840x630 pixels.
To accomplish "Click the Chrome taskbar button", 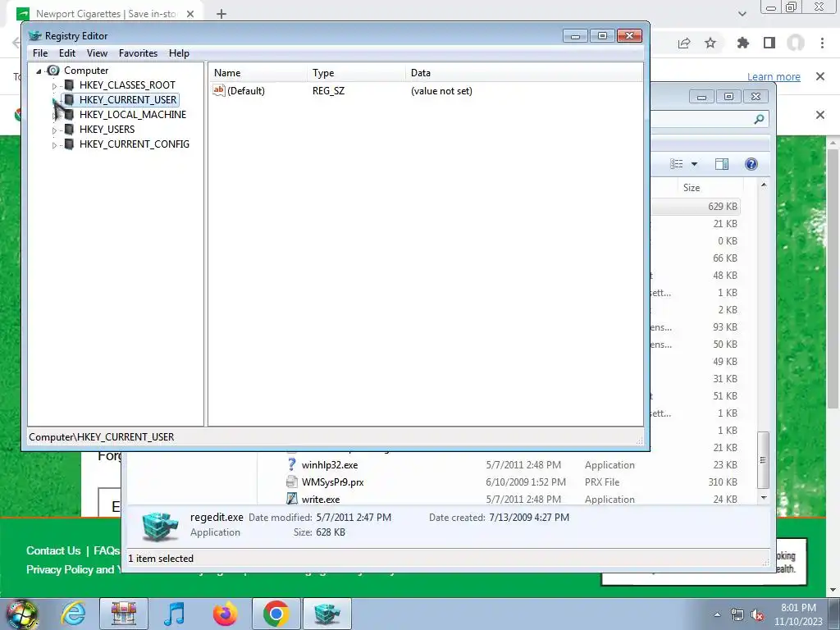I will coord(276,614).
